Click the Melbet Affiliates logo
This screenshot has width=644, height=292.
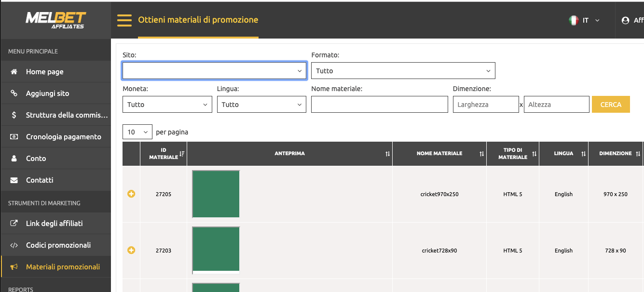tap(55, 20)
